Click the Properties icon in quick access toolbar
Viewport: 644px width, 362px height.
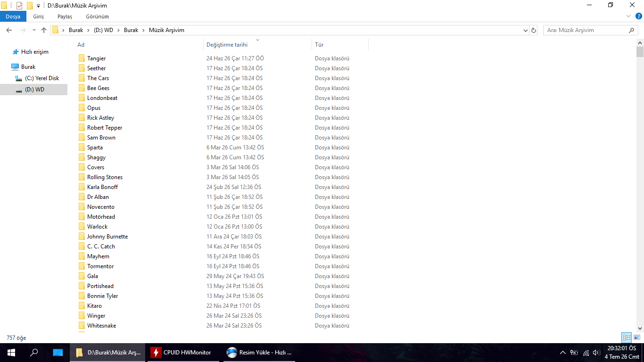(x=19, y=6)
